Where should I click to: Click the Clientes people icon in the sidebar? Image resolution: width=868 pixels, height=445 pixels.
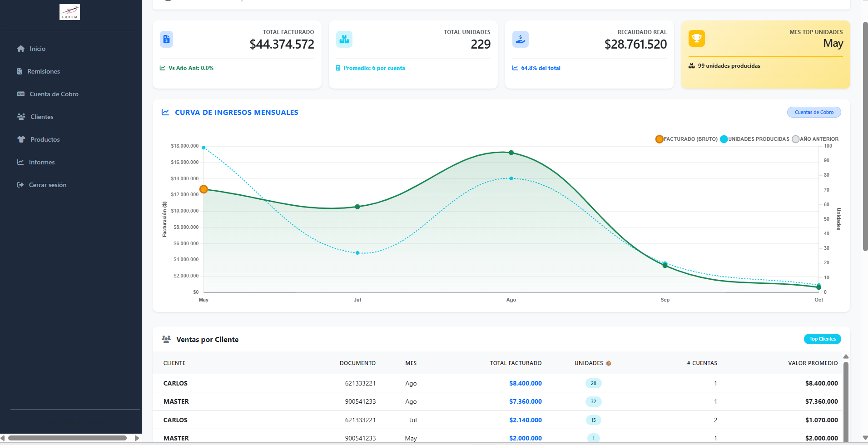pyautogui.click(x=21, y=117)
